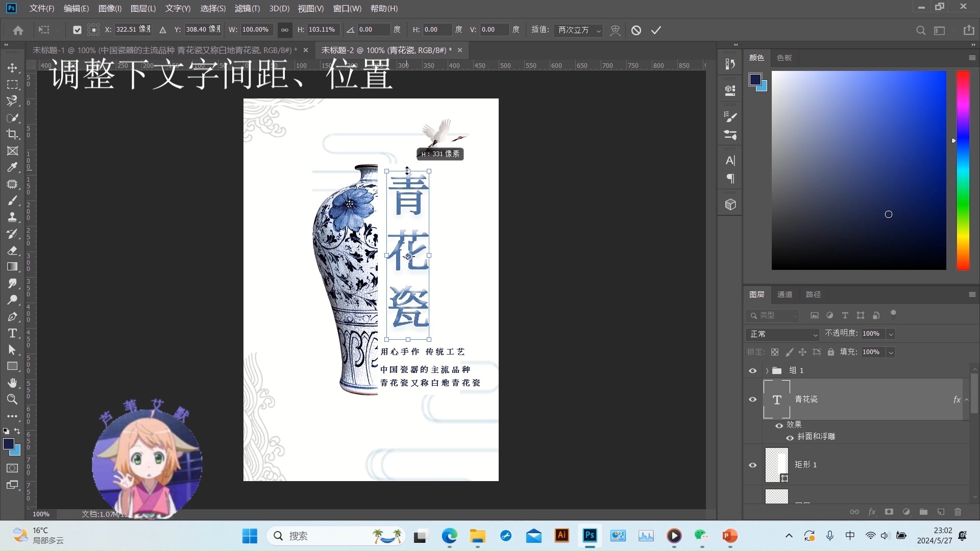Select the Horizontal Type tool
The height and width of the screenshot is (551, 980).
click(x=12, y=333)
